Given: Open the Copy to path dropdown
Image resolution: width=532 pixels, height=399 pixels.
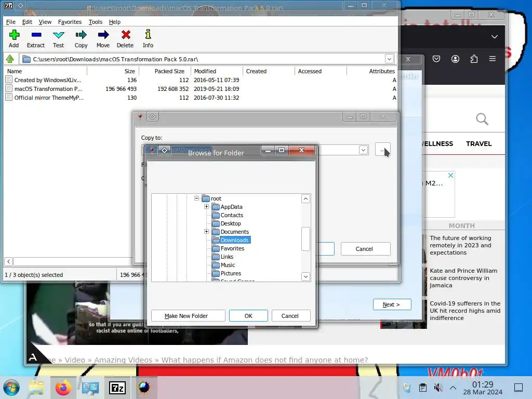Looking at the screenshot, I should (x=363, y=150).
